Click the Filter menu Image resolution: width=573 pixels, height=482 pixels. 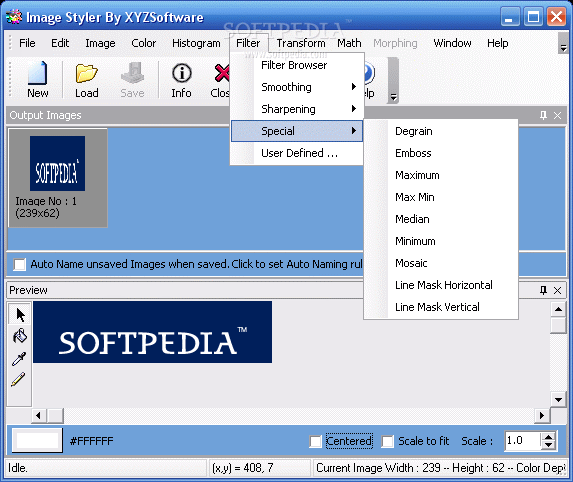(x=248, y=43)
